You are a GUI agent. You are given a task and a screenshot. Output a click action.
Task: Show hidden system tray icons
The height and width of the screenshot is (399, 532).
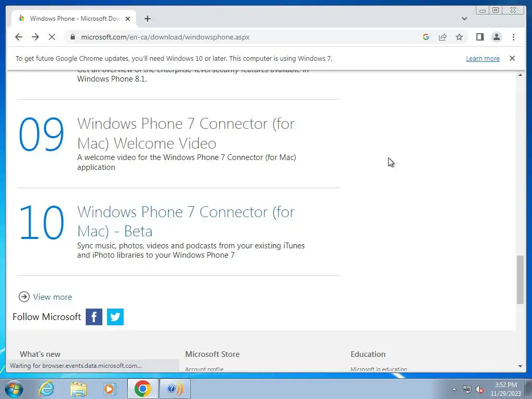coord(454,389)
